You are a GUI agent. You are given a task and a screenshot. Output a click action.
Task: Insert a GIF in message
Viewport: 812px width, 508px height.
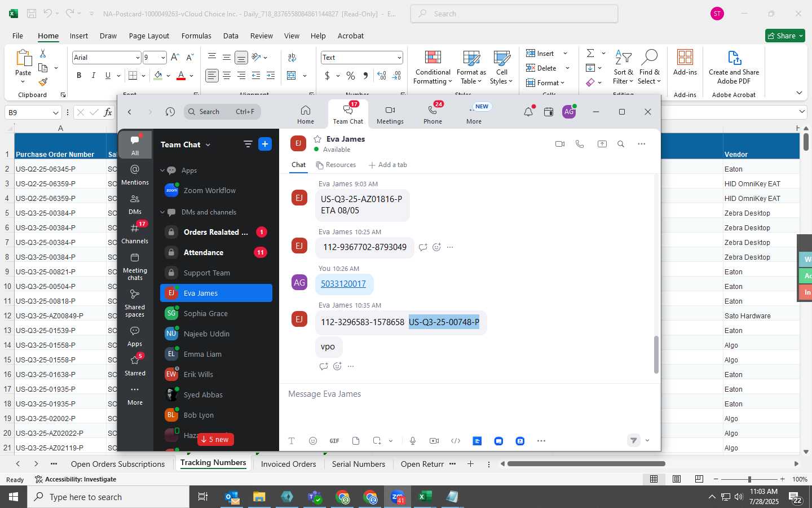click(334, 441)
